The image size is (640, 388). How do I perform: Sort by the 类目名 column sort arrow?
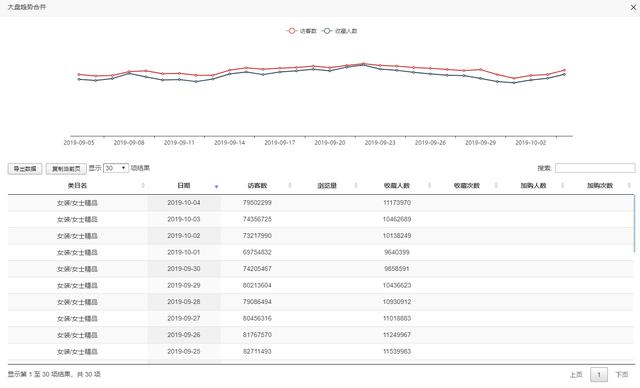(143, 186)
